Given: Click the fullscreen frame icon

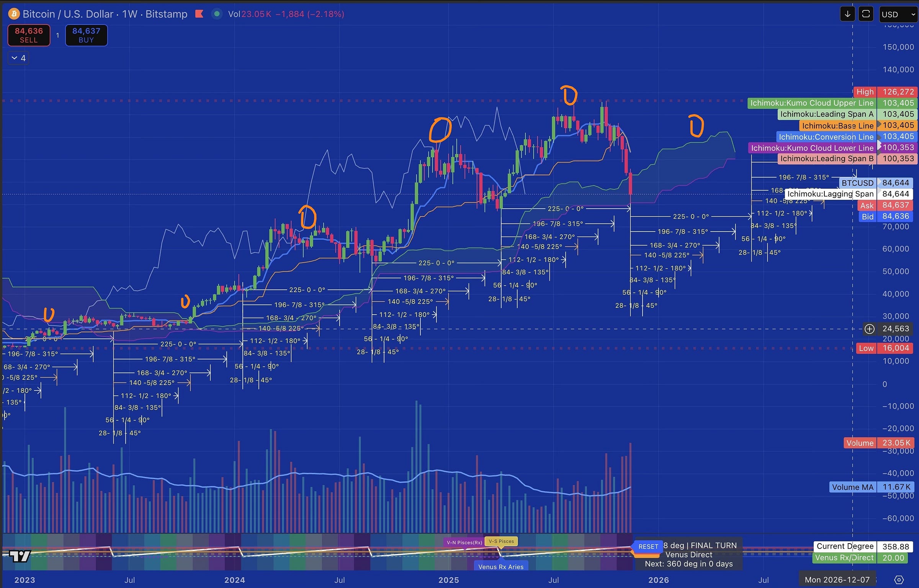Looking at the screenshot, I should coord(866,15).
